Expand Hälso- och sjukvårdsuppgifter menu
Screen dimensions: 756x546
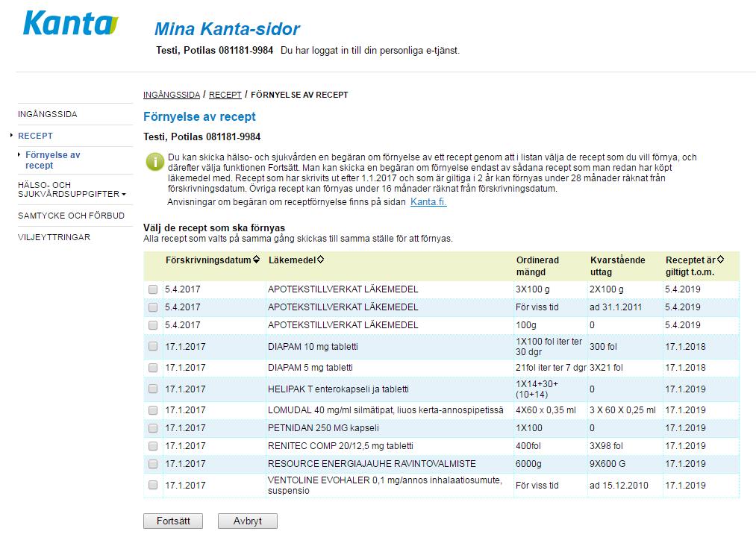72,189
